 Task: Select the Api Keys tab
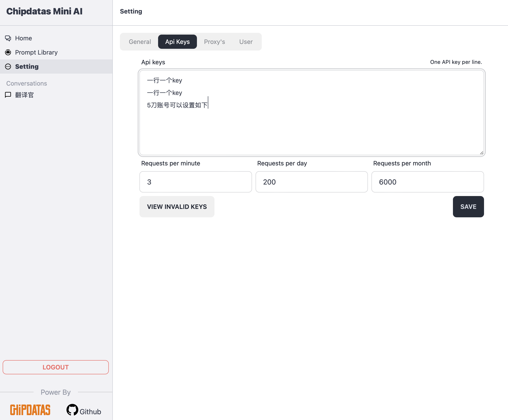[177, 42]
